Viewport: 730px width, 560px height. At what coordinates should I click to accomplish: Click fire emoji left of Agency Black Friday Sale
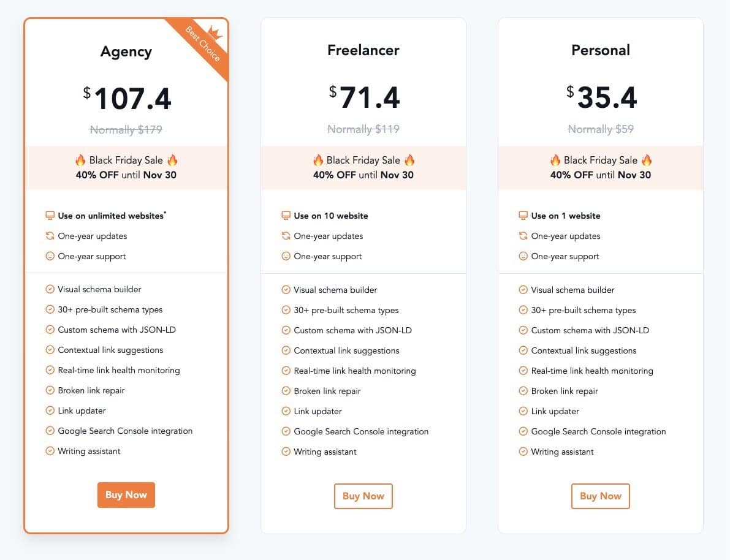80,161
